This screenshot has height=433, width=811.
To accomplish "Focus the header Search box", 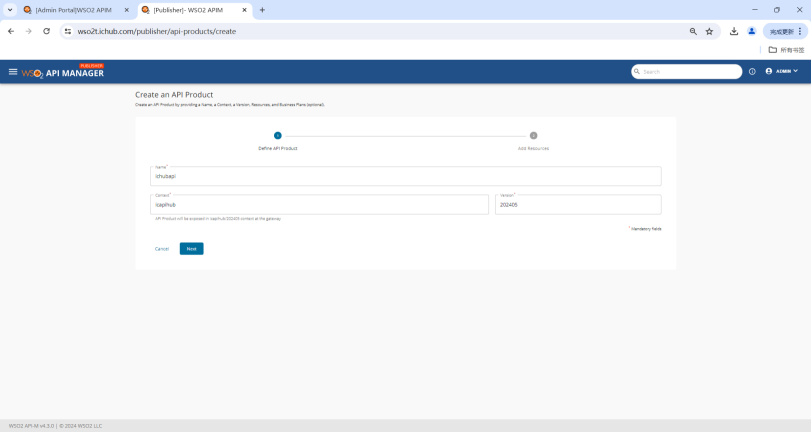I will pos(690,72).
